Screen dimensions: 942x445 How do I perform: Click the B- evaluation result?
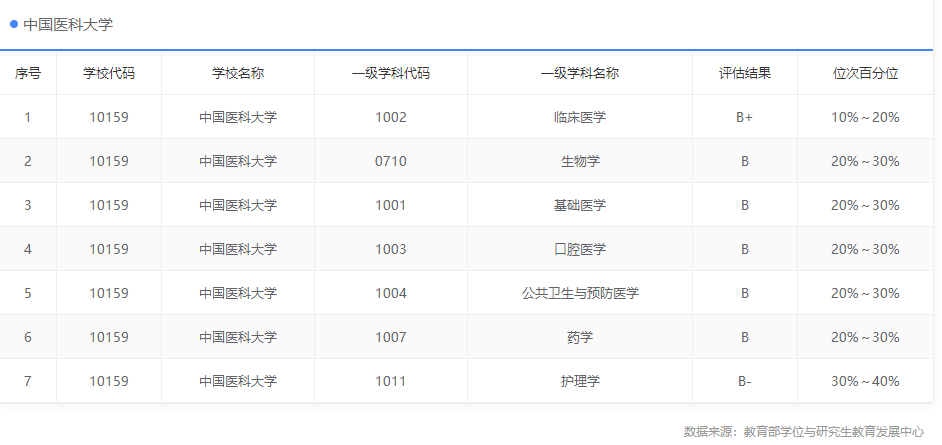(744, 381)
